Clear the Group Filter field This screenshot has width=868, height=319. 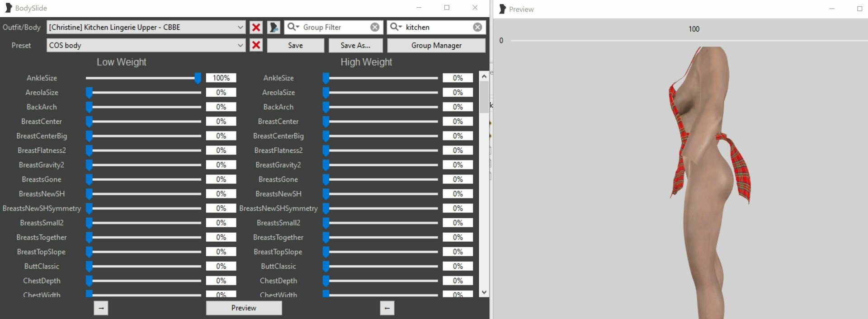click(x=375, y=27)
